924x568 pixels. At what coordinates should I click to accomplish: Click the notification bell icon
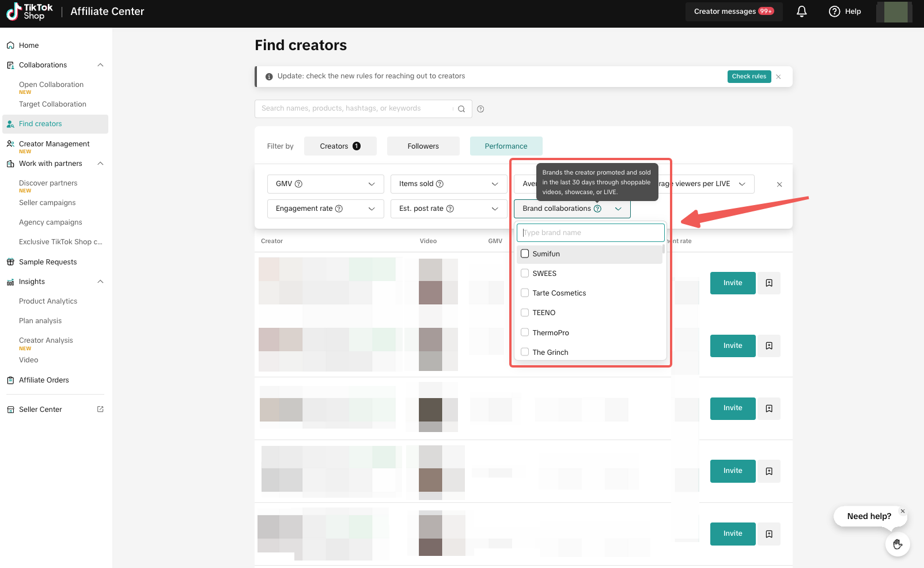(x=801, y=12)
